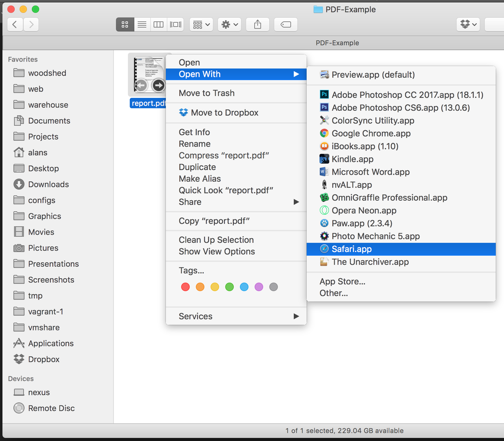Choose Clean Up Selection
Screen dimensions: 504x441
[236, 240]
